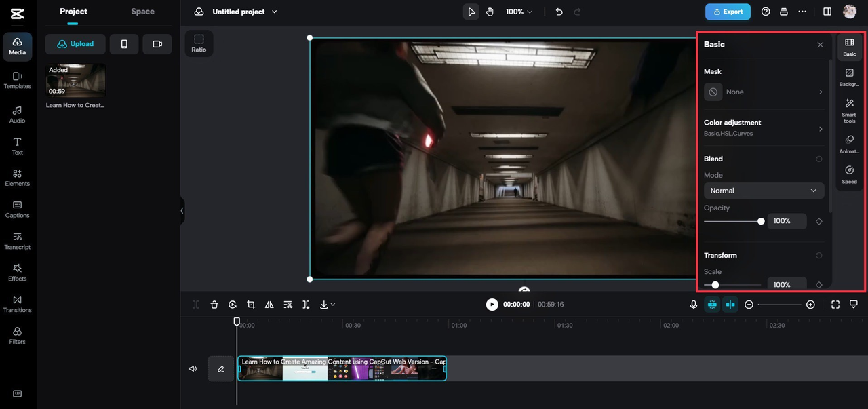Open the Filters panel
868x409 pixels.
coord(17,336)
